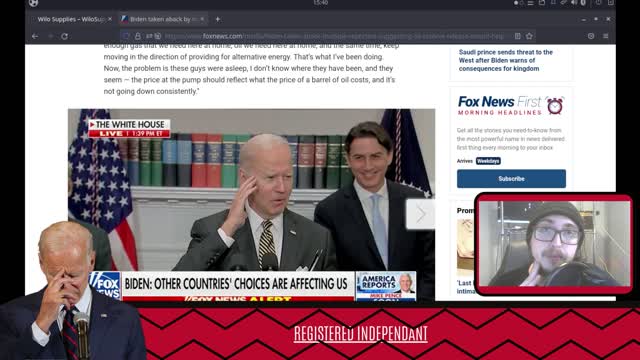Click the alarm clock icon beside Fox News First

coord(555,106)
